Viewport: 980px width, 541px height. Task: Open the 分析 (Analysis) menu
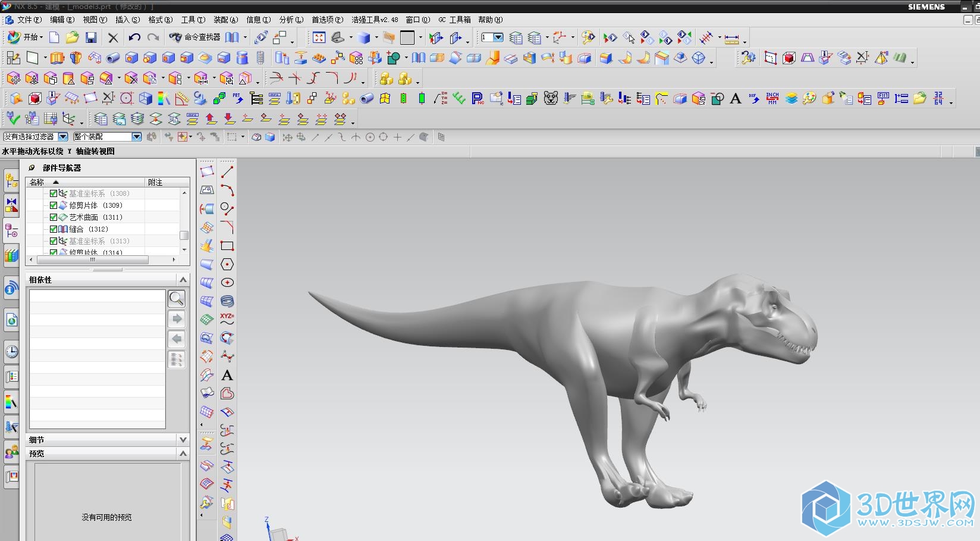click(x=291, y=20)
